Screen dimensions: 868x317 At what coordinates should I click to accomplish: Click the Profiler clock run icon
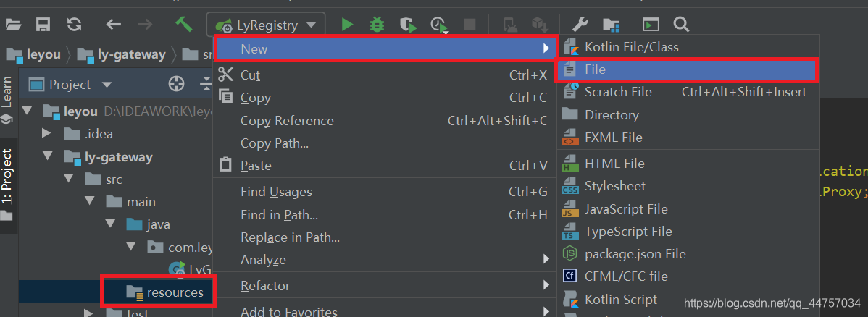click(x=439, y=25)
